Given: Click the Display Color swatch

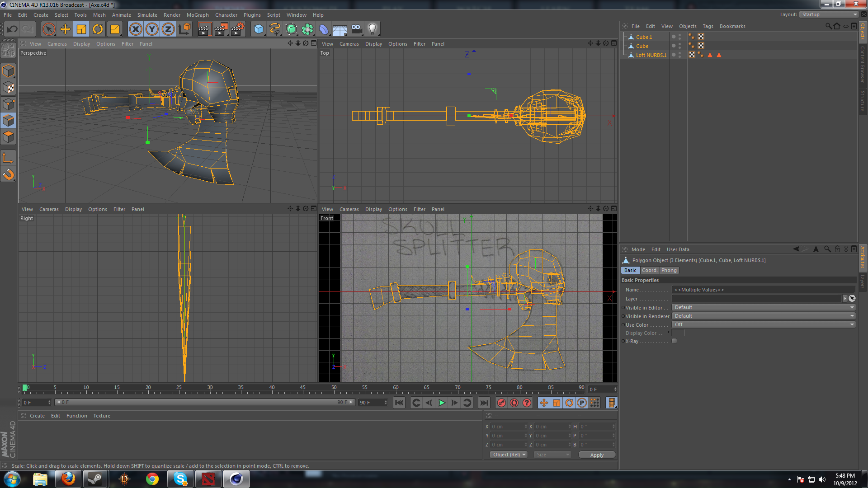Looking at the screenshot, I should click(678, 333).
